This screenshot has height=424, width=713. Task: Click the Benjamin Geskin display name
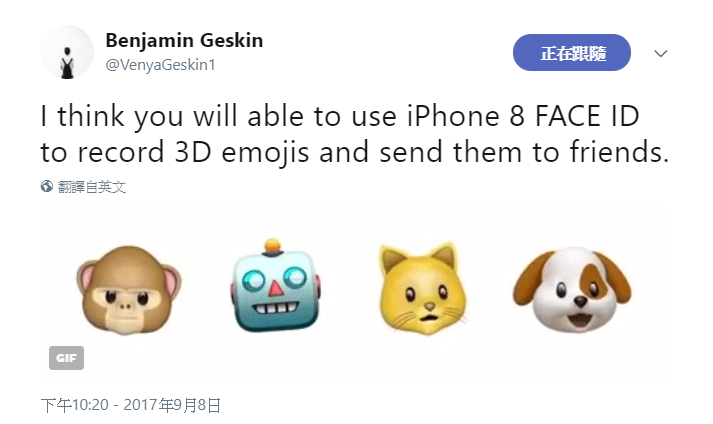point(184,40)
